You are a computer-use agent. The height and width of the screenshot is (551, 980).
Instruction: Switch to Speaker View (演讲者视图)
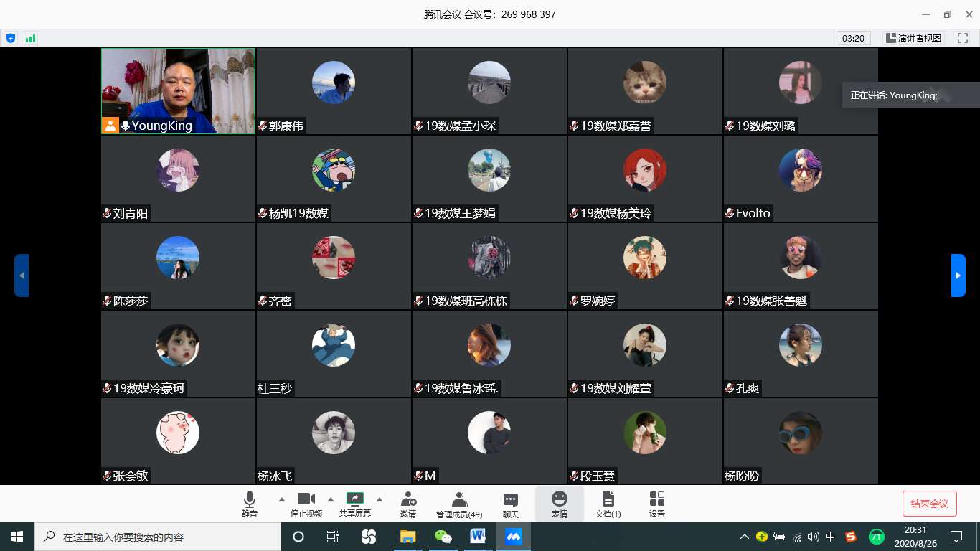[x=913, y=38]
